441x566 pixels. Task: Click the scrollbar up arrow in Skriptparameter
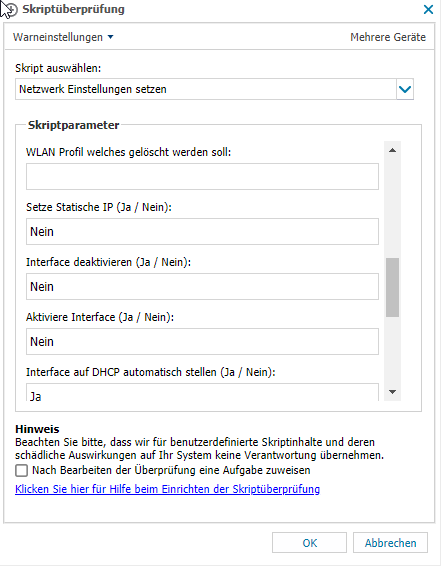coord(393,150)
